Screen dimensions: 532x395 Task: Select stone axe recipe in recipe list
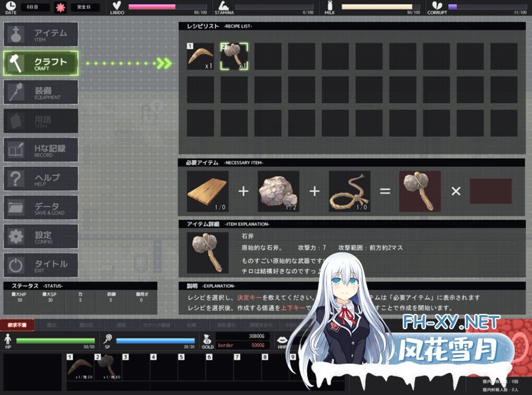(x=234, y=57)
